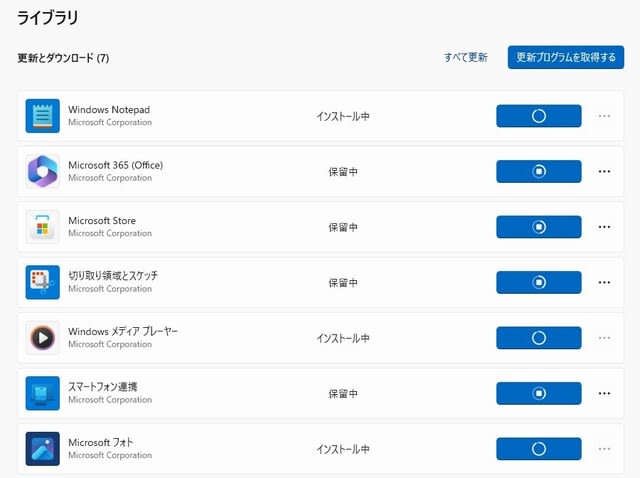Click the progress button for Windows メディア プレーヤー
640x478 pixels.
click(x=539, y=338)
